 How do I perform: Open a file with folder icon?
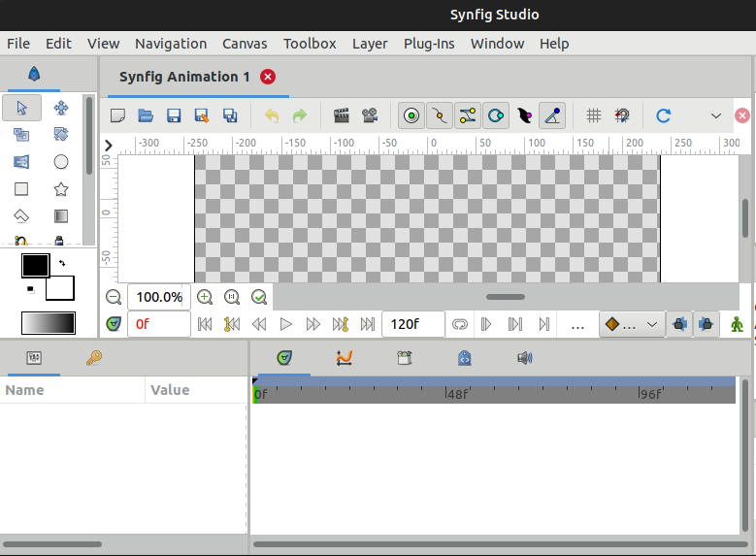click(146, 115)
